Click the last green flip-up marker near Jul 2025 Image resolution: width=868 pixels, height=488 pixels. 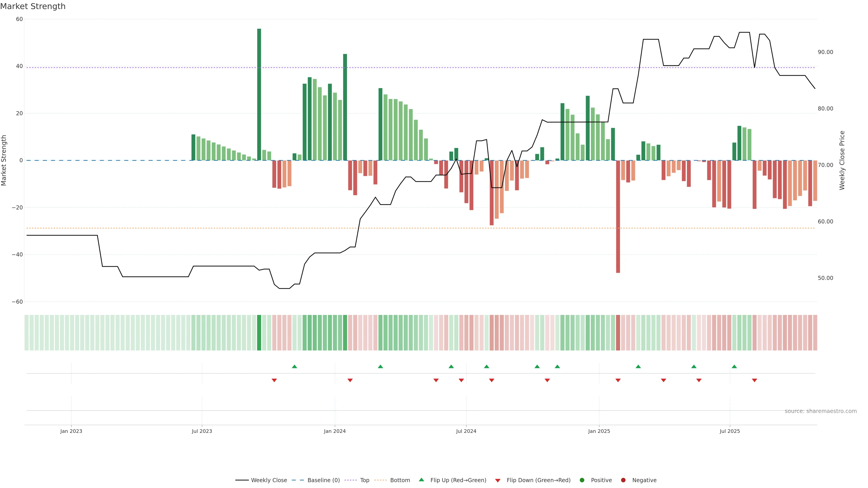734,366
